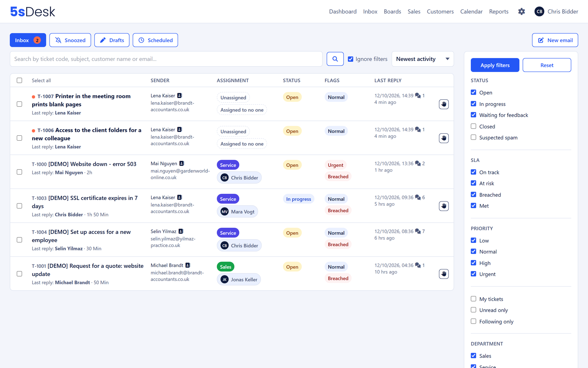Screen dimensions: 588x368
Task: Click the search magnifier button
Action: (x=335, y=59)
